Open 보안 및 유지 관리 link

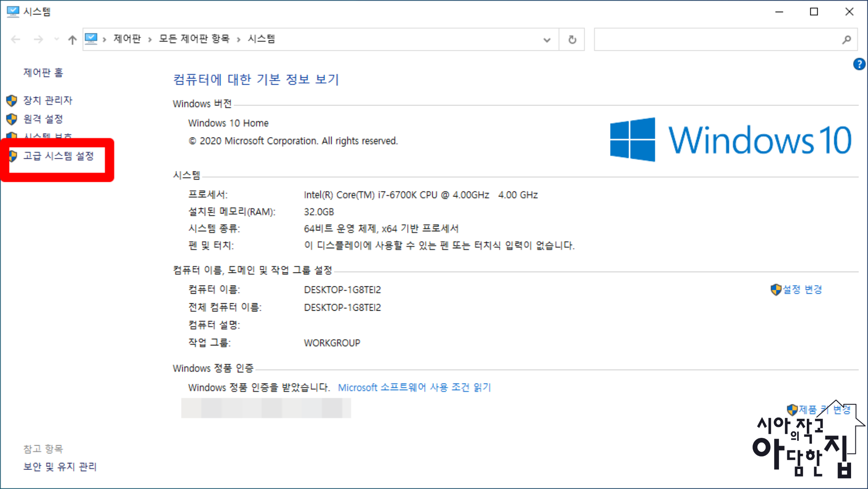click(60, 466)
